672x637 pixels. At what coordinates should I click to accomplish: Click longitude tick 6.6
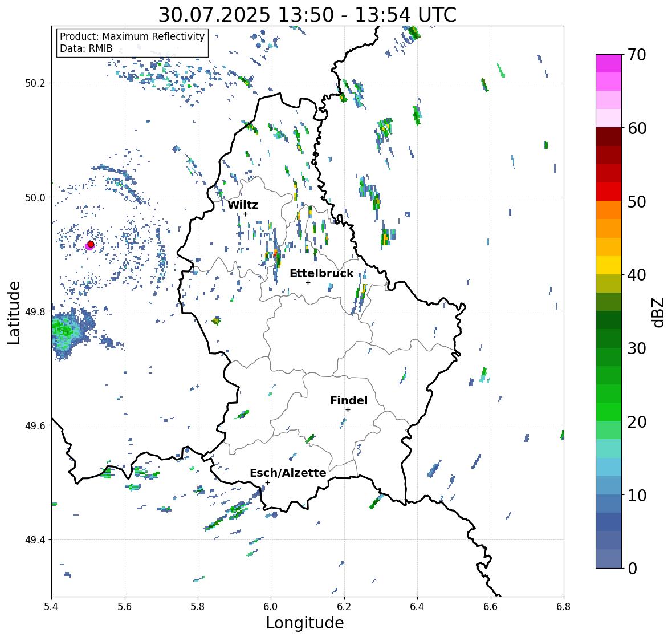(x=491, y=607)
